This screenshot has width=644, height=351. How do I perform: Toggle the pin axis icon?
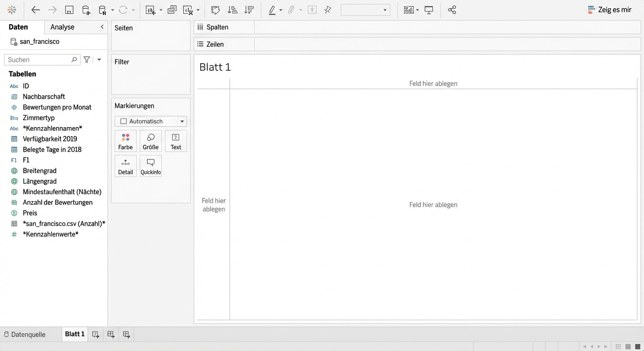click(328, 10)
